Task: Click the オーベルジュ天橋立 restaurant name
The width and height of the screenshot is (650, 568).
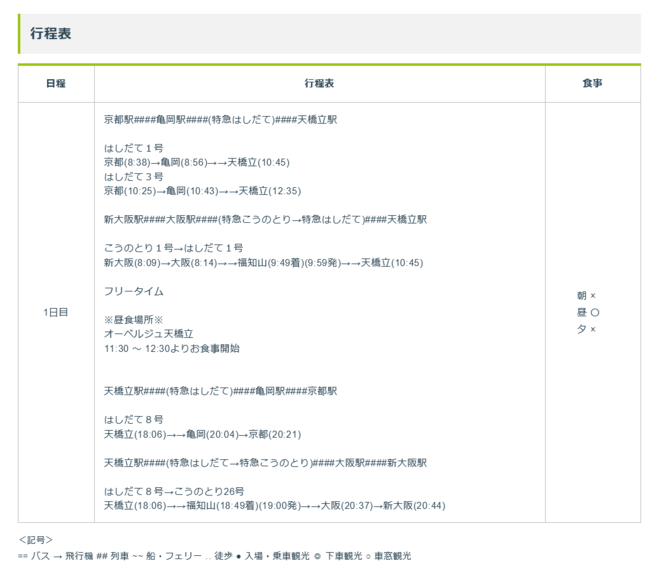Action: (x=148, y=334)
